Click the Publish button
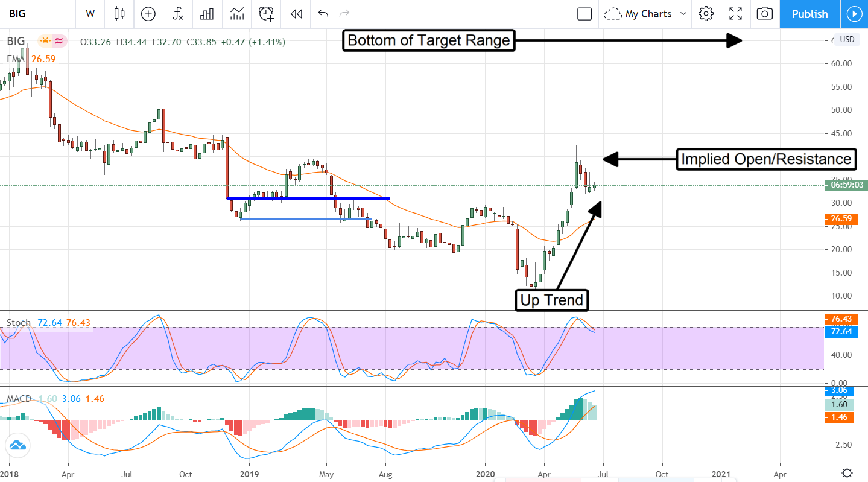 point(809,14)
